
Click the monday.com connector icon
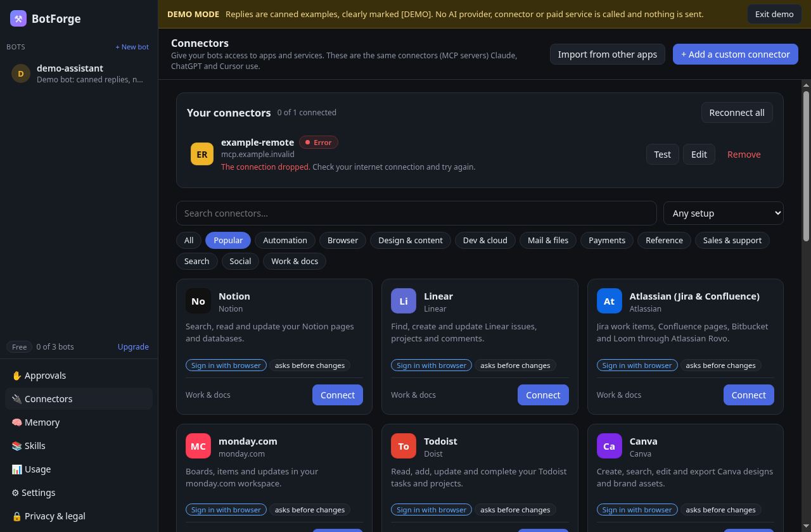(x=198, y=446)
